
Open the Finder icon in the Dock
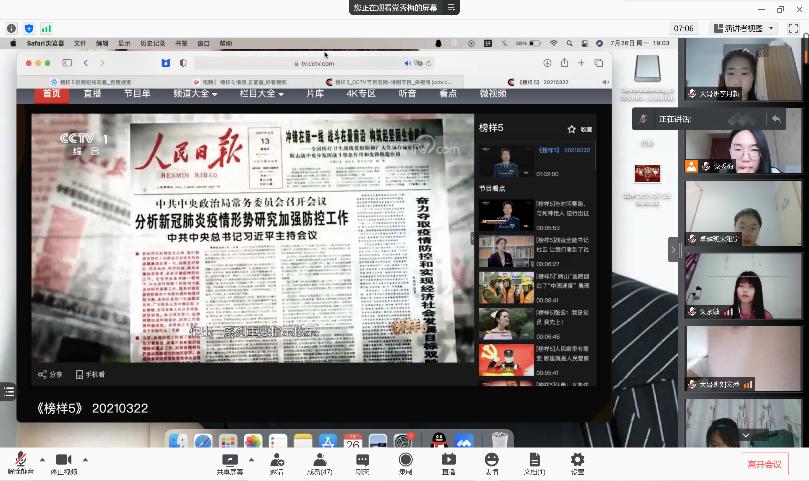[x=178, y=441]
